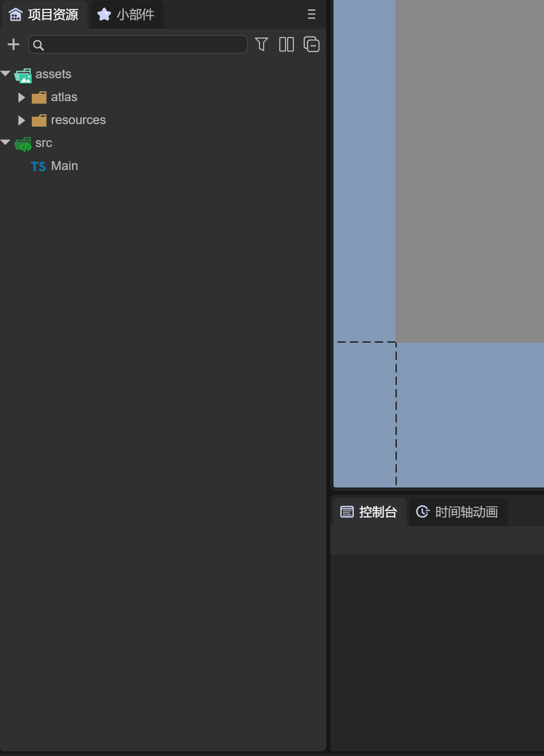Screen dimensions: 544x756
Task: Open the filter funnel icon
Action: tap(262, 45)
